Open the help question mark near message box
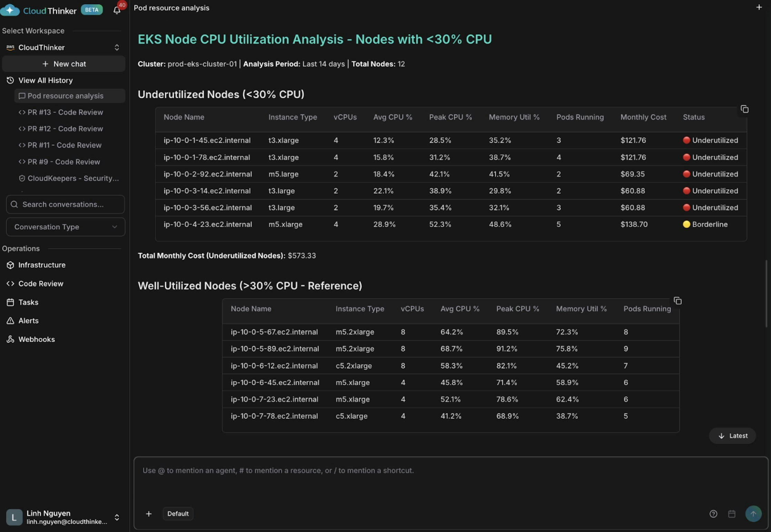Viewport: 771px width, 532px height. click(x=714, y=514)
